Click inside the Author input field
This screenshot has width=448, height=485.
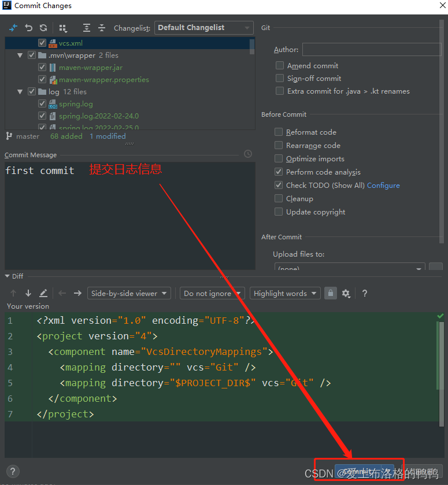coord(372,50)
